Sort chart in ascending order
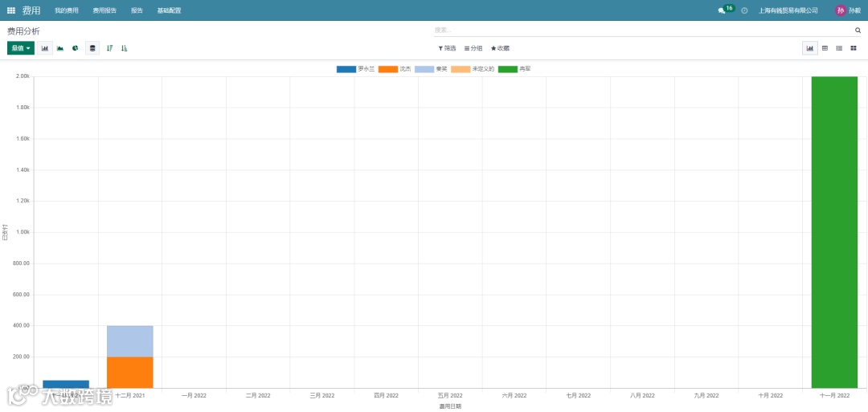The width and height of the screenshot is (868, 412). click(125, 48)
